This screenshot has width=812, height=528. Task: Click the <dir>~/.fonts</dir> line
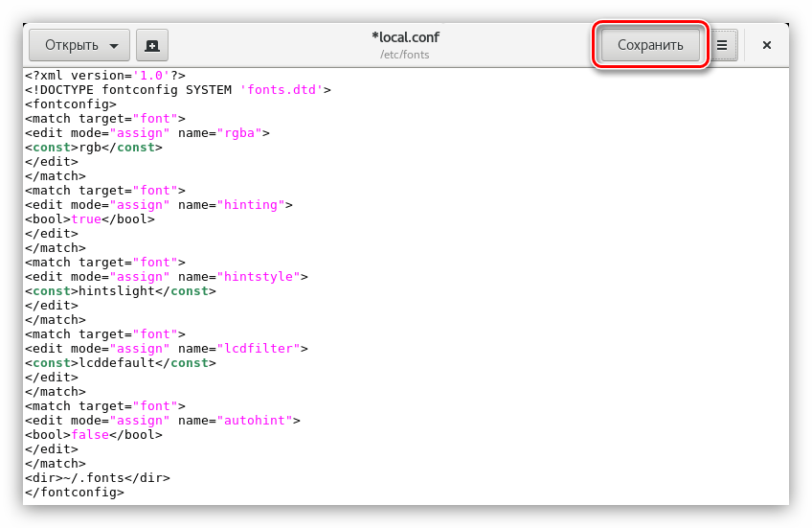coord(98,477)
